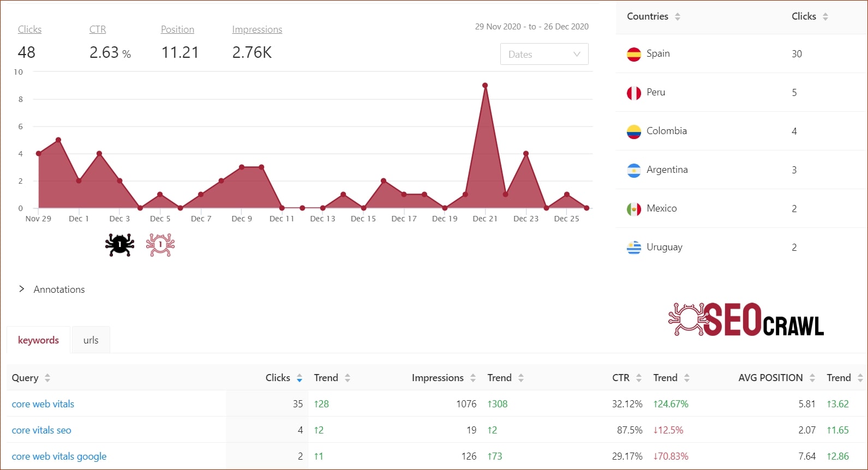Sort by the Clicks Trend column
This screenshot has width=868, height=470.
point(347,378)
